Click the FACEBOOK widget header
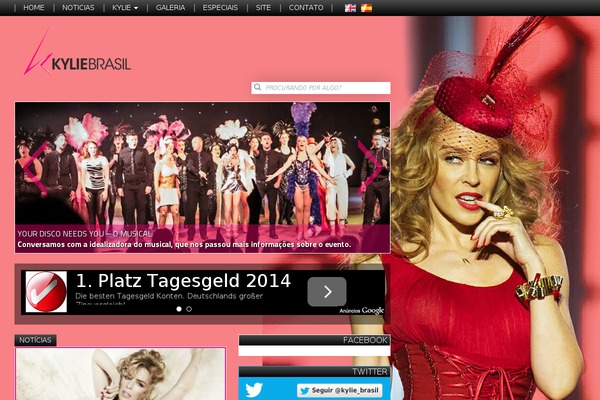The image size is (600, 400). 314,340
